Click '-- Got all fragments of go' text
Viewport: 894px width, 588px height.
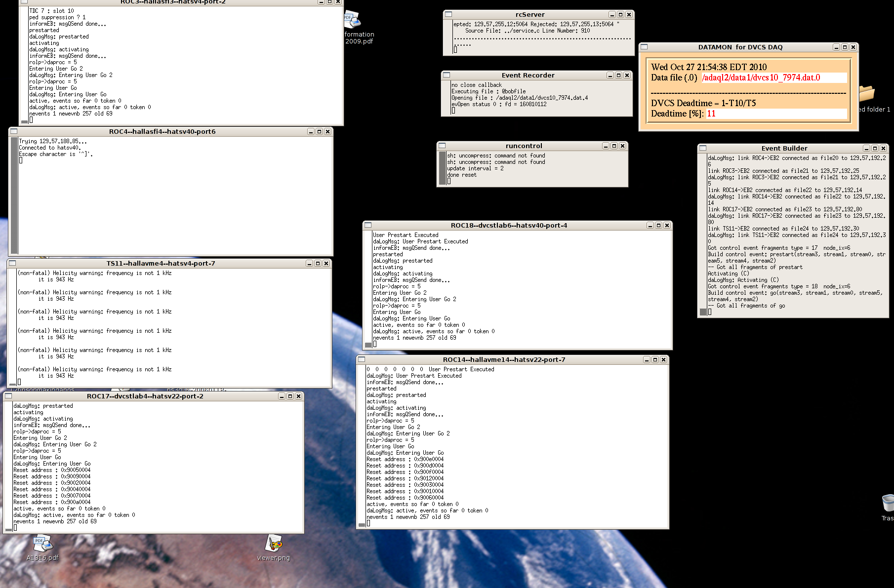tap(746, 306)
